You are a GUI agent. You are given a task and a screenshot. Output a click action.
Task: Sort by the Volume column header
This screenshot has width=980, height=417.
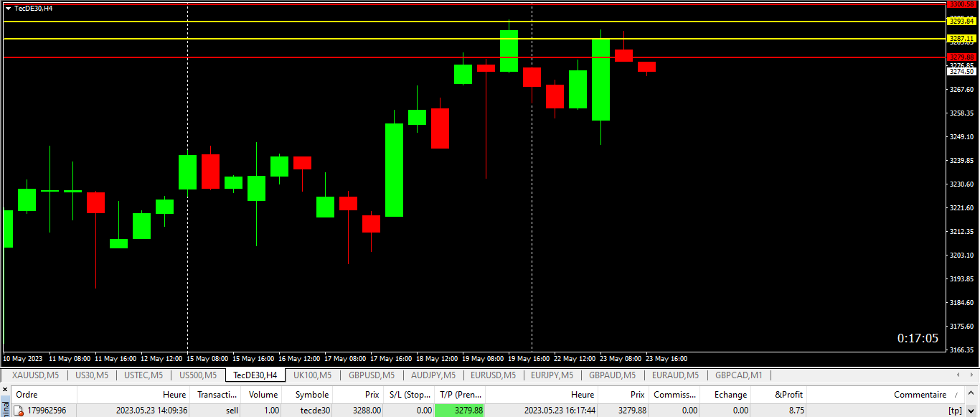tap(262, 395)
